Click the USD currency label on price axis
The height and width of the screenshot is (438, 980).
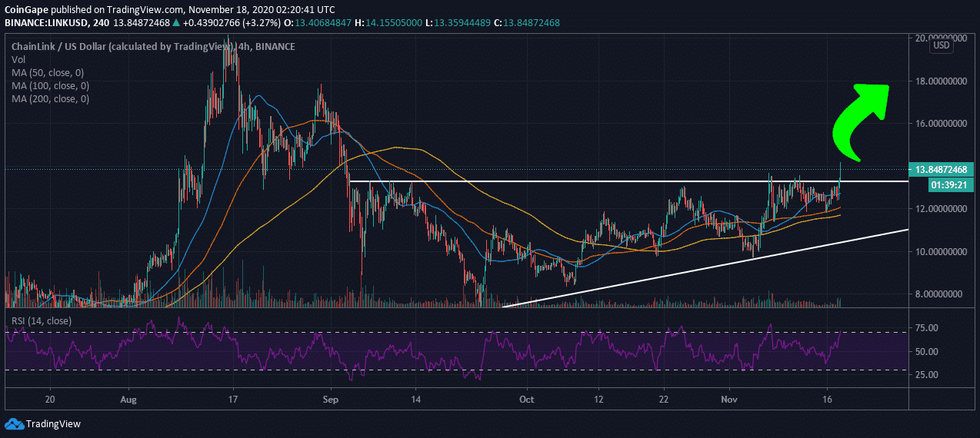pyautogui.click(x=941, y=45)
